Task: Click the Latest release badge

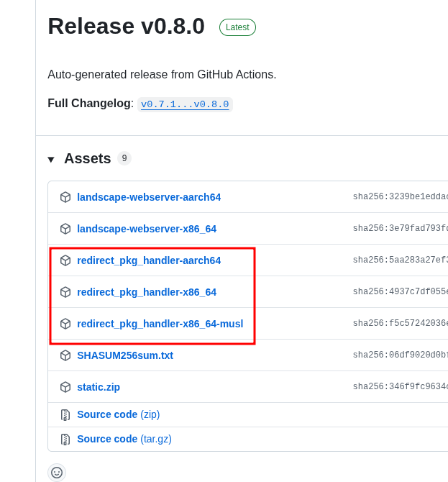Action: click(x=237, y=27)
